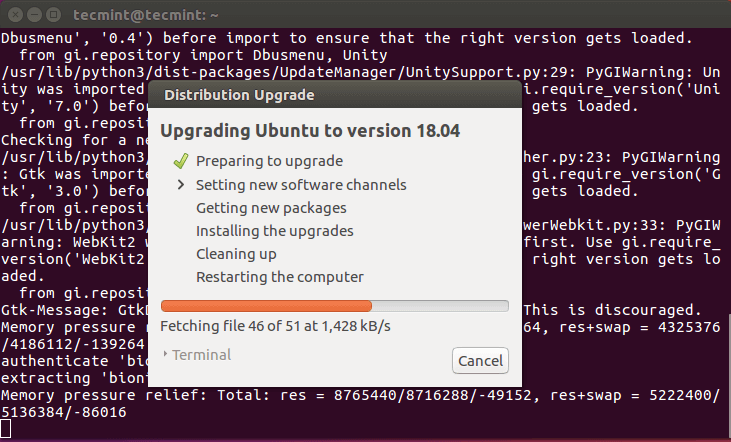The image size is (731, 442).
Task: Select the 'Setting new software channels' step
Action: tap(301, 185)
